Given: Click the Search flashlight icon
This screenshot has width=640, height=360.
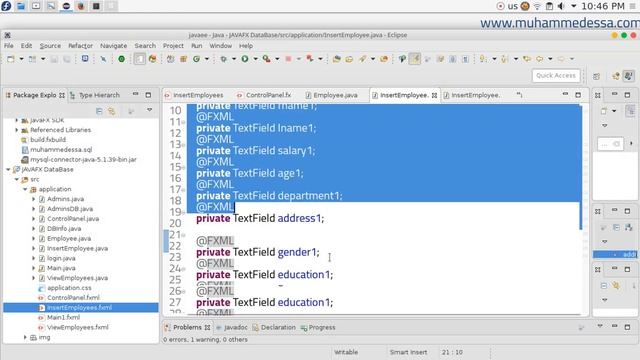Looking at the screenshot, I should point(362,59).
